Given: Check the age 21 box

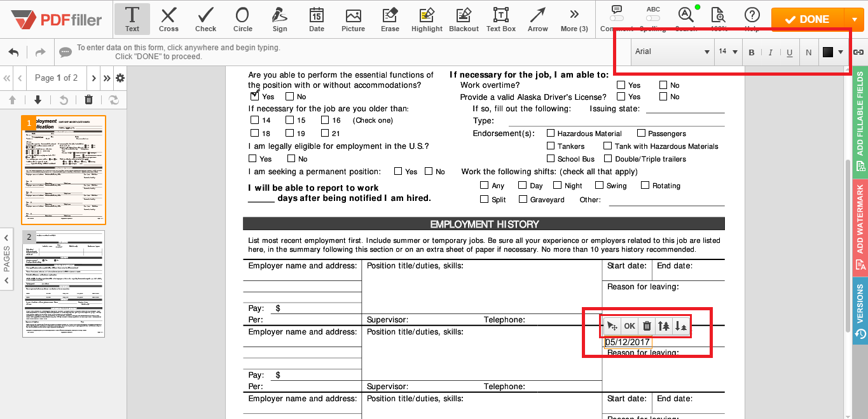Looking at the screenshot, I should click(x=325, y=133).
